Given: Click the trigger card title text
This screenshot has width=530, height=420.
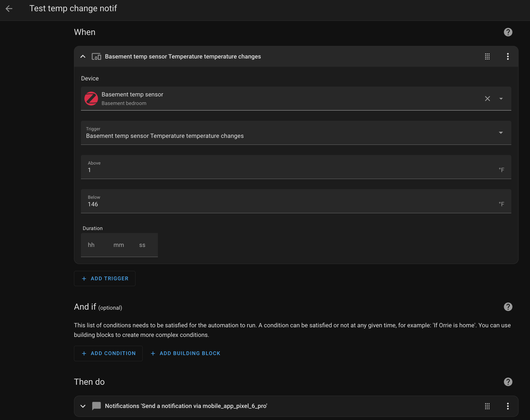Looking at the screenshot, I should pyautogui.click(x=183, y=56).
